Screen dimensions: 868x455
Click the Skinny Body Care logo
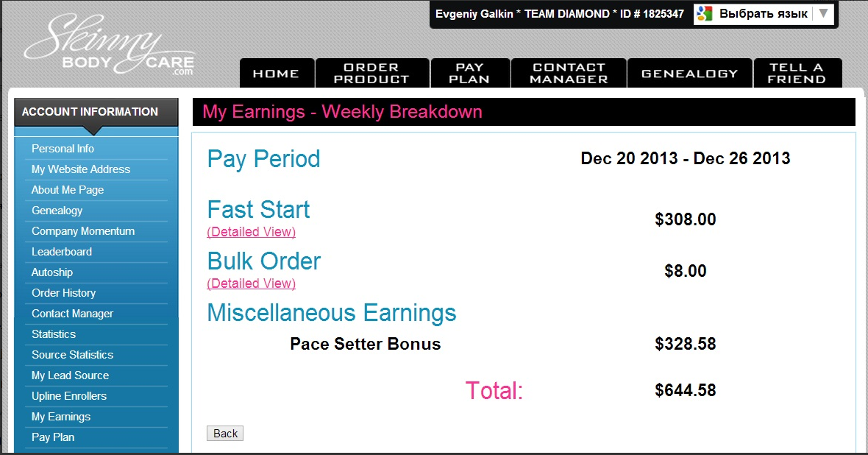(x=109, y=47)
